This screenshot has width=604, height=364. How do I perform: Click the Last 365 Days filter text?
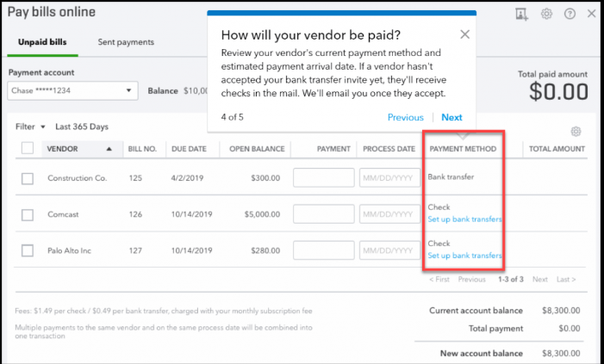pyautogui.click(x=82, y=126)
